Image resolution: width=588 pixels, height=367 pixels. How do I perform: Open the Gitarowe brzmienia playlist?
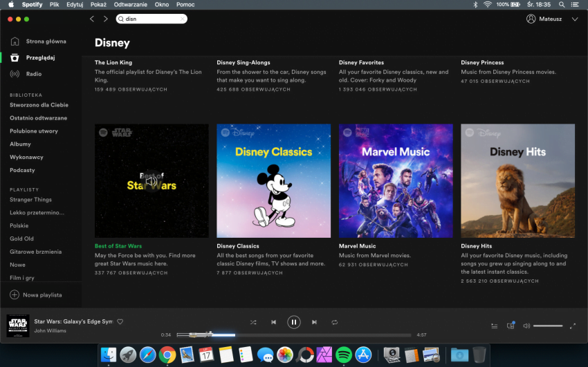coord(35,252)
